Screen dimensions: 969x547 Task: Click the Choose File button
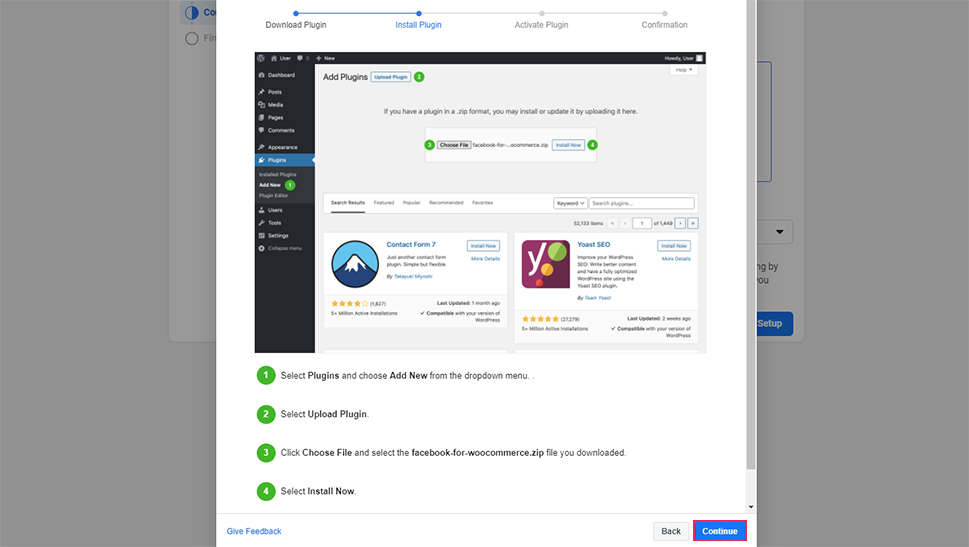(454, 145)
